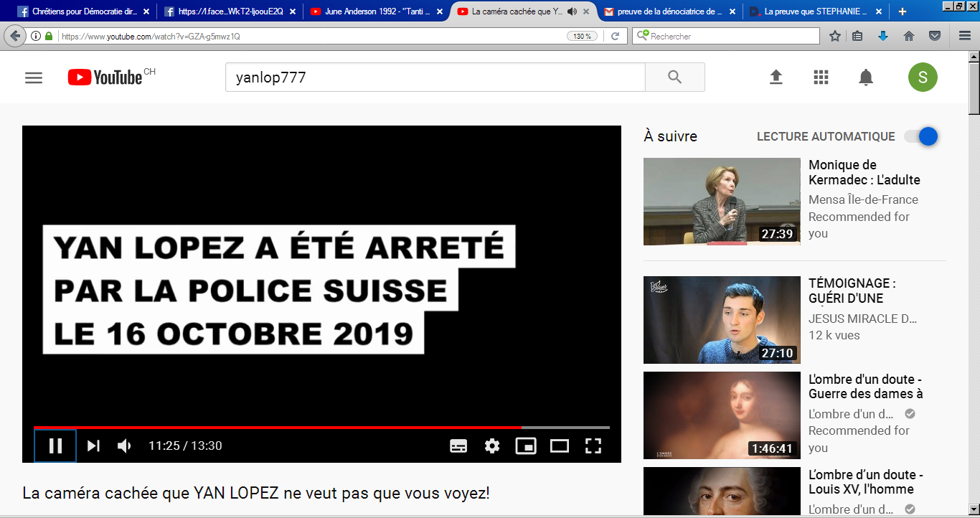Screen dimensions: 980x518
Task: Click the title Monique de Kermadec : L'adulte
Action: [x=864, y=172]
